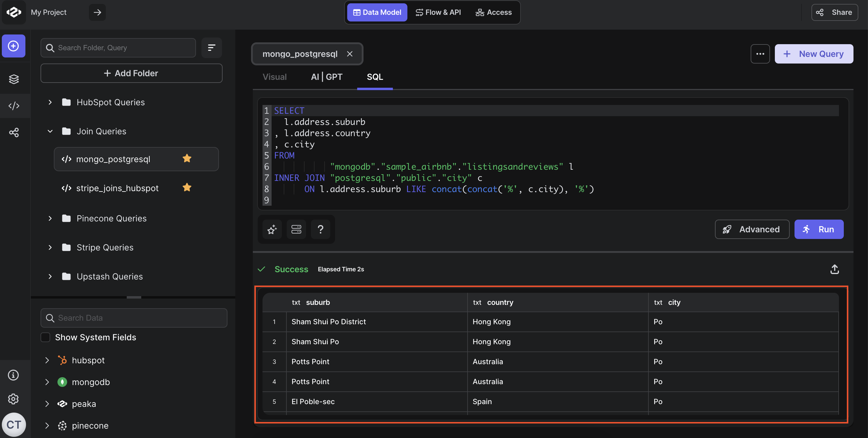This screenshot has width=868, height=438.
Task: Open the layers stack sidebar icon
Action: click(14, 79)
